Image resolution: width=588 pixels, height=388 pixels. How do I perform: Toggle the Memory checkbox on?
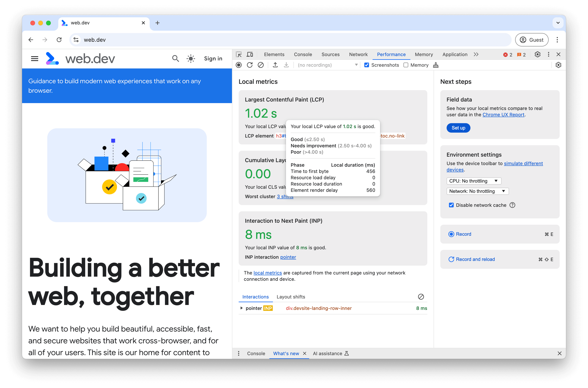coord(405,65)
